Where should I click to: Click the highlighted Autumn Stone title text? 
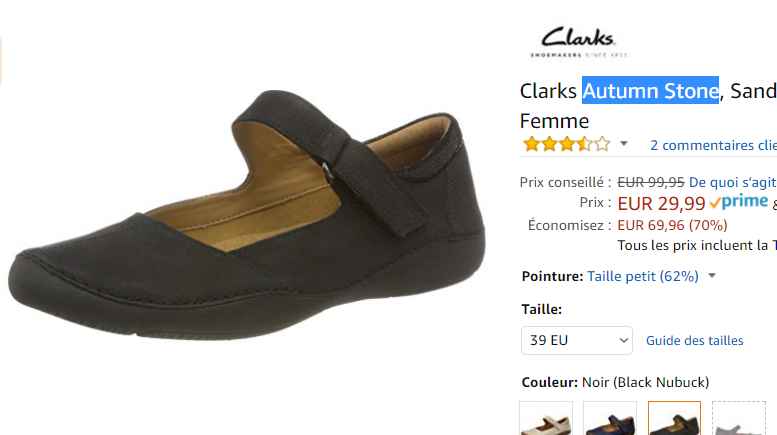(x=650, y=91)
